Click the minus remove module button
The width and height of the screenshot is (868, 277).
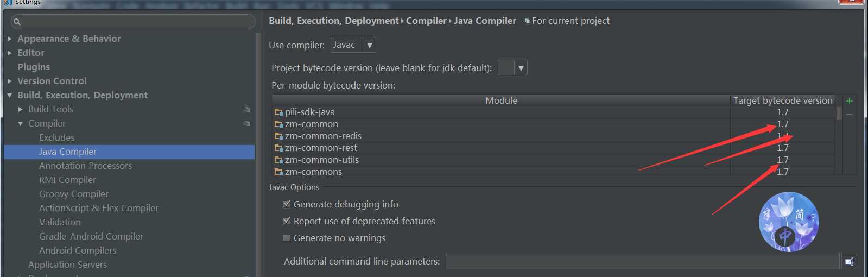[849, 115]
